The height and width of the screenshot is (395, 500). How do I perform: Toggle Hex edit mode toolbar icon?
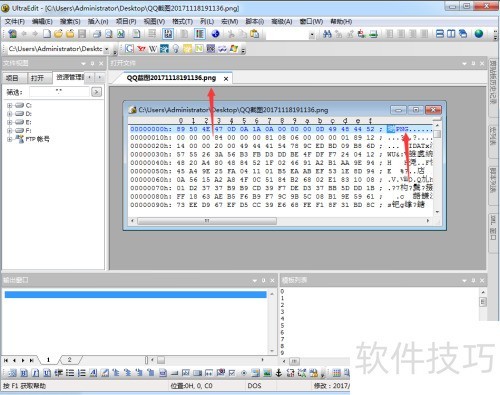point(168,34)
